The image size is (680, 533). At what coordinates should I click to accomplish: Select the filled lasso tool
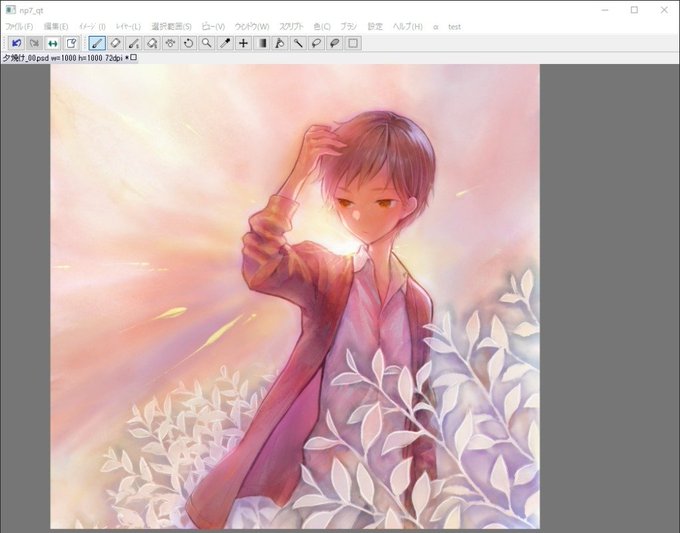tap(335, 43)
